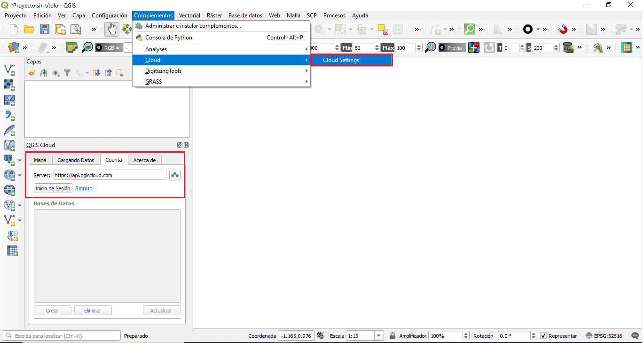
Task: Open the layer styling paintbrush in Capas
Action: (x=32, y=73)
